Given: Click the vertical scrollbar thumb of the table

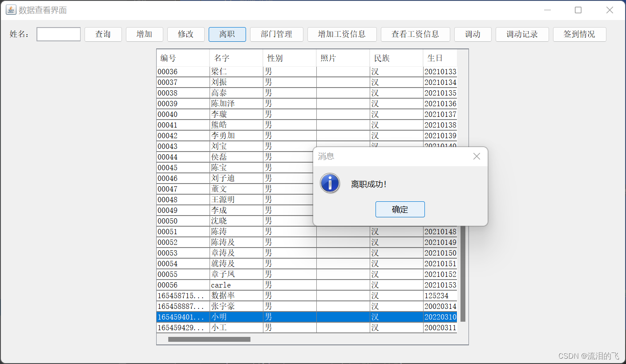Looking at the screenshot, I should [x=463, y=273].
